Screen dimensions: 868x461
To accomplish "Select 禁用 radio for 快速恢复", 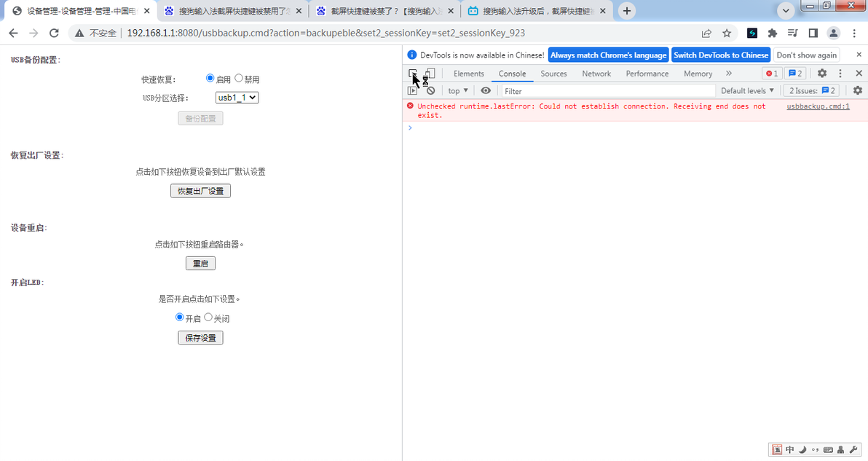I will pyautogui.click(x=239, y=79).
